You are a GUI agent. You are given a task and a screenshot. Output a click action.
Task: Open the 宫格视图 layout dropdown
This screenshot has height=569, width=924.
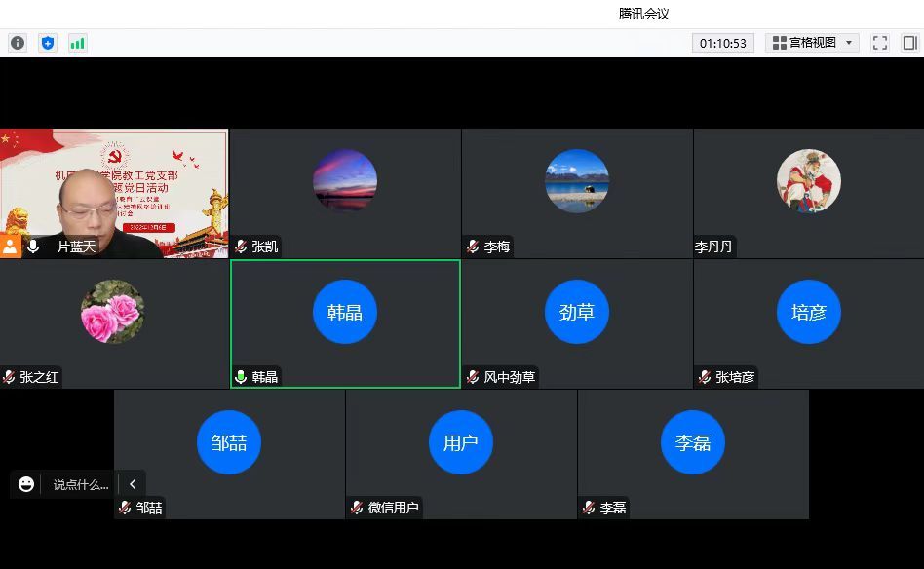click(850, 43)
